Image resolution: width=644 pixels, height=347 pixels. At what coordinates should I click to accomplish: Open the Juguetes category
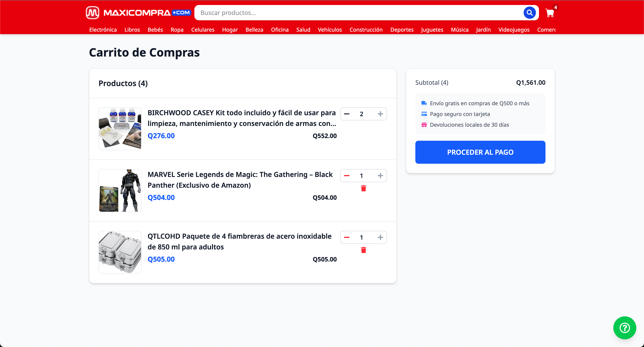coord(432,30)
